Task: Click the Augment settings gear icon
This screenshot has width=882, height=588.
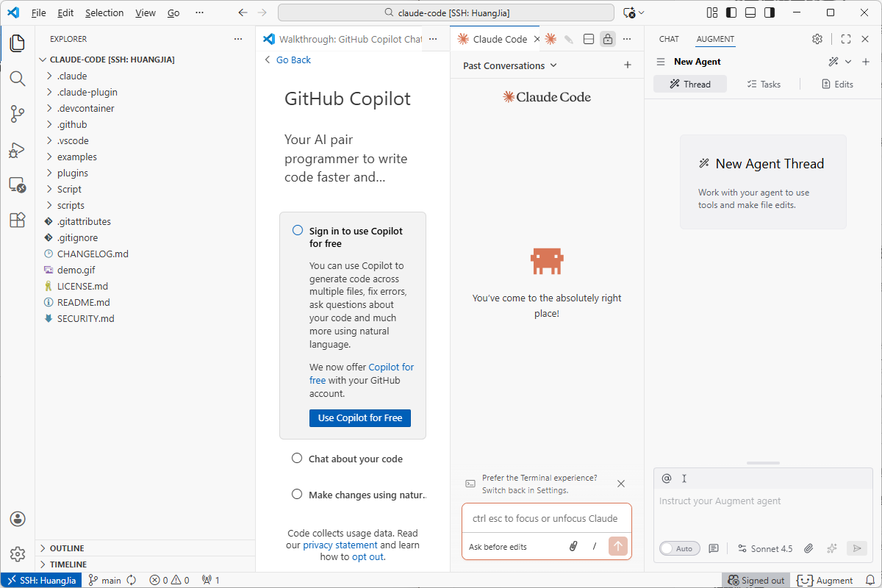Action: pyautogui.click(x=817, y=39)
